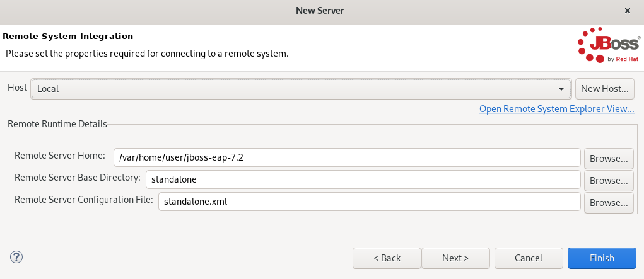644x279 pixels.
Task: Browse for the Remote Server Home
Action: [x=609, y=157]
